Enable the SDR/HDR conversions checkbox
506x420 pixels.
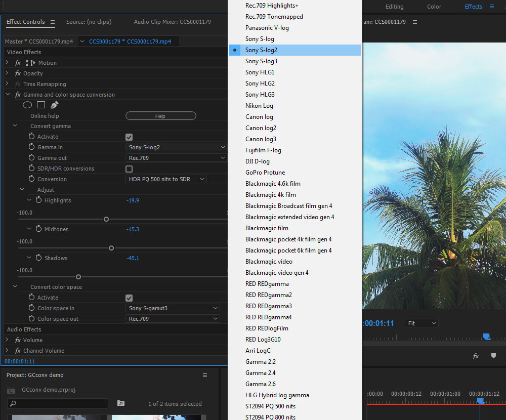129,169
